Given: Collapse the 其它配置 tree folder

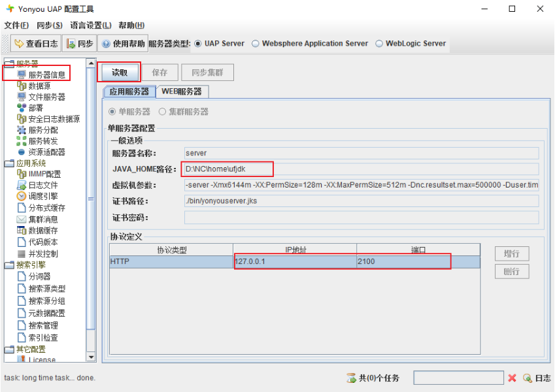Looking at the screenshot, I should click(x=9, y=350).
